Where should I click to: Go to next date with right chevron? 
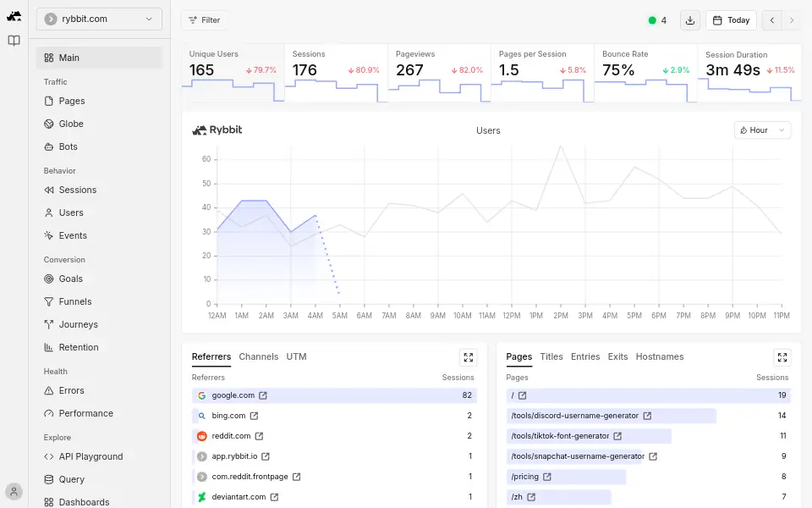[x=792, y=20]
